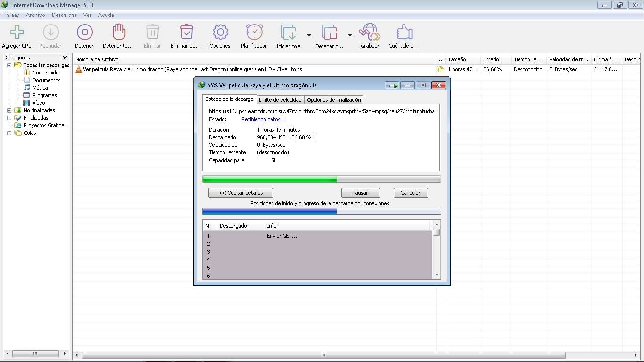644x362 pixels.
Task: Select the Finalizadas category
Action: 36,118
